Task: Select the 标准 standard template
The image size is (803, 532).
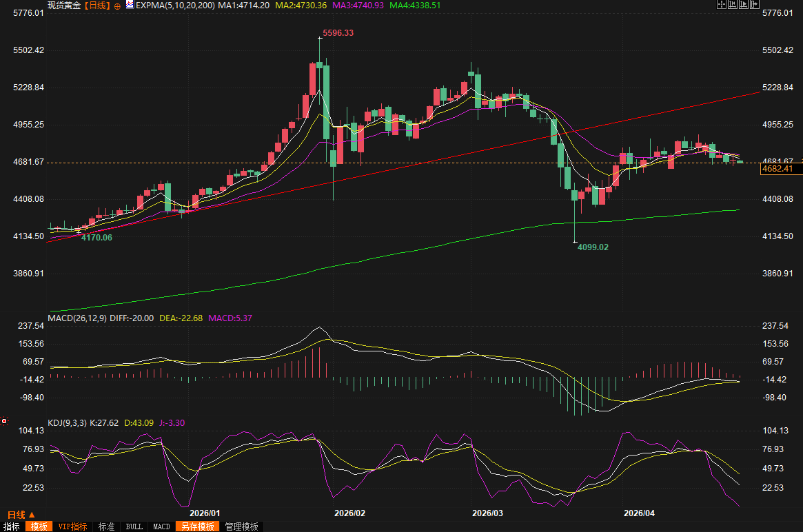Action: pos(107,526)
